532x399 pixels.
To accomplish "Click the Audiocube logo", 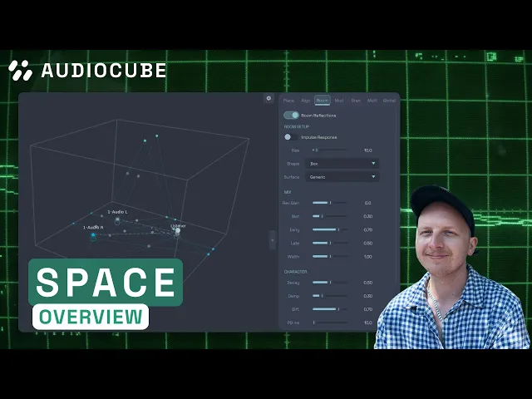I will pyautogui.click(x=87, y=70).
